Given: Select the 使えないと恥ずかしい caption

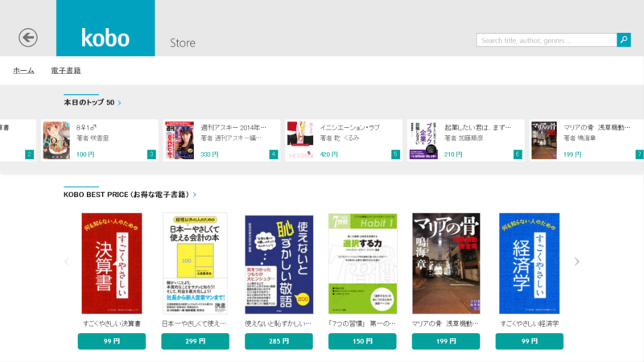Looking at the screenshot, I should pos(278,324).
